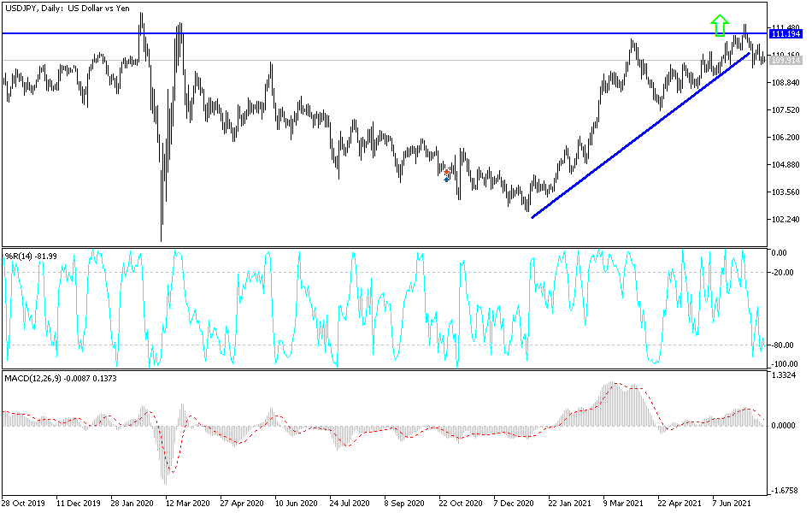Select the green up arrow object above the peak
The image size is (812, 513).
click(719, 25)
